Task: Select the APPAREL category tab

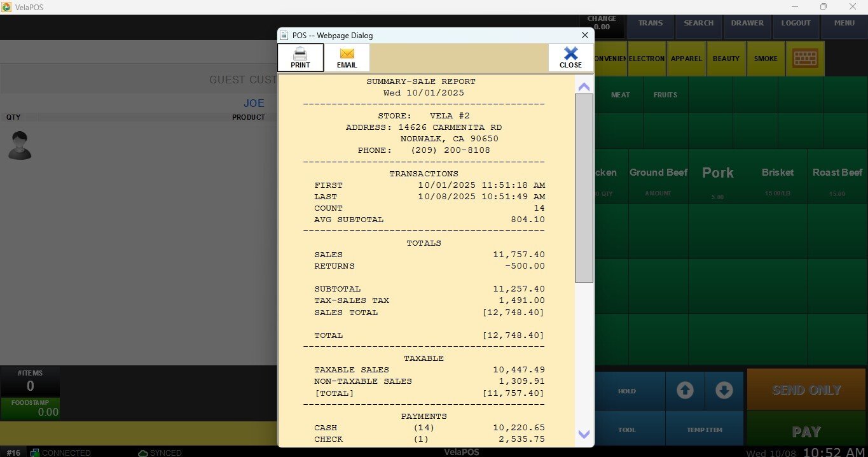Action: coord(686,59)
